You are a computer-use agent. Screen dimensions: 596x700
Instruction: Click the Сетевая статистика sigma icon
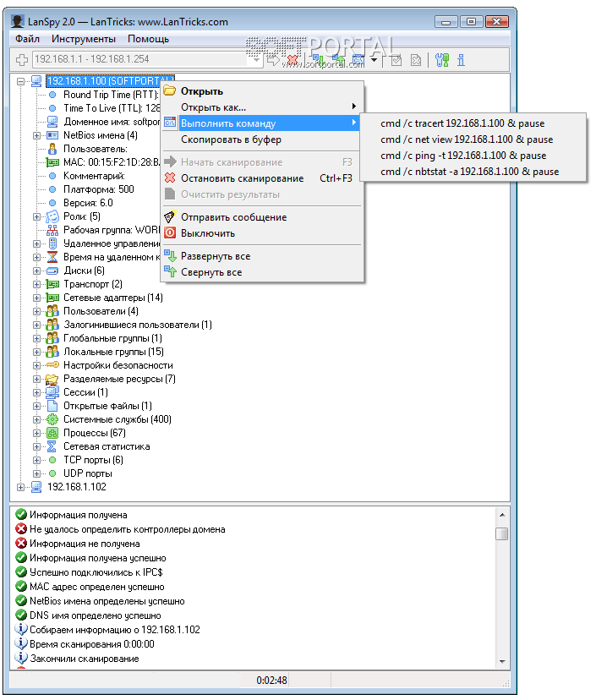point(52,446)
